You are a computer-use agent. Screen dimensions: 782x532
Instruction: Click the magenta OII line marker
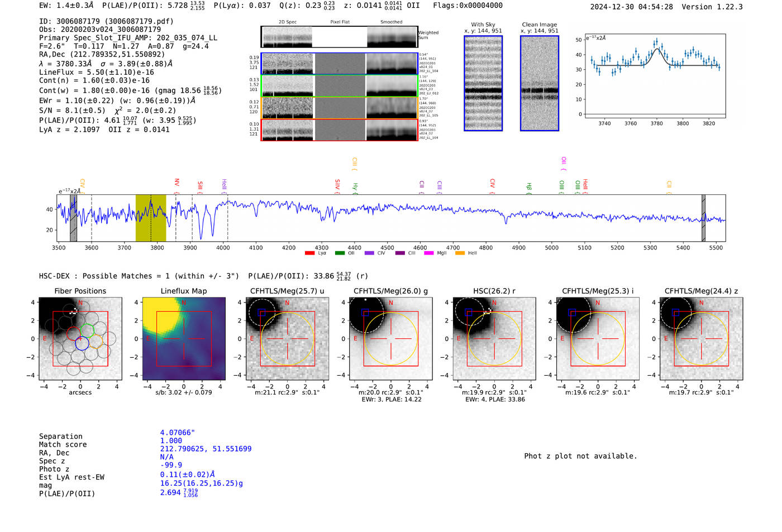pyautogui.click(x=564, y=164)
